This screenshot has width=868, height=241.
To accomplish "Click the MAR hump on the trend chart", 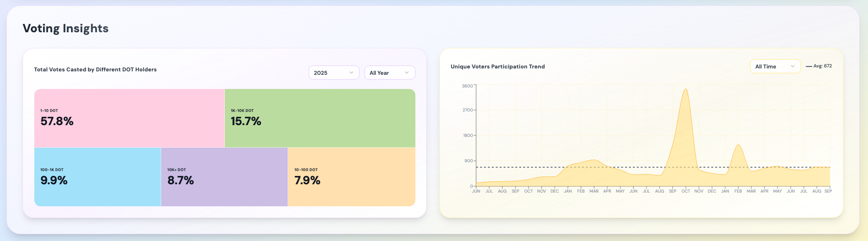I will coord(594,160).
